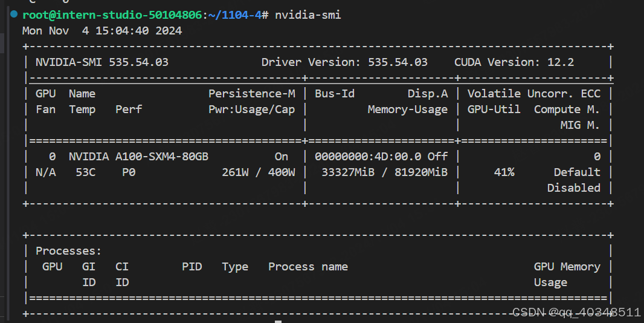Click the working directory ~/1104-4

pos(235,15)
